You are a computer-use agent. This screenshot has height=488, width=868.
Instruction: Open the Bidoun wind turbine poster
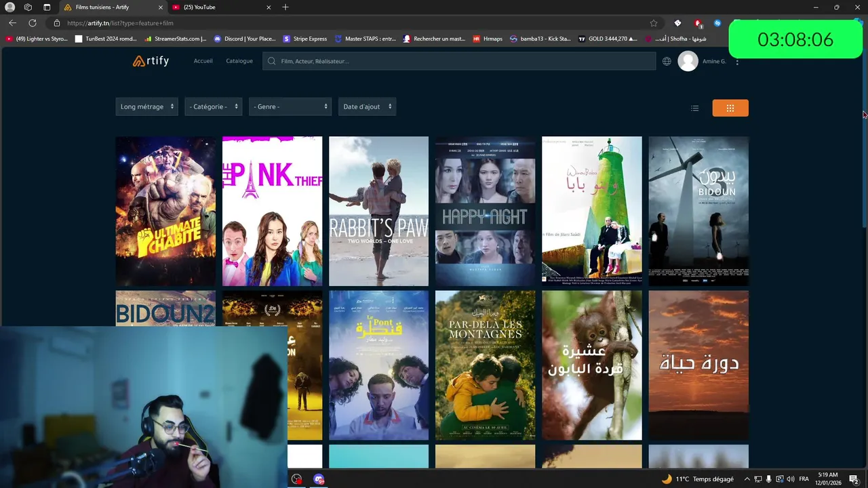pos(698,211)
